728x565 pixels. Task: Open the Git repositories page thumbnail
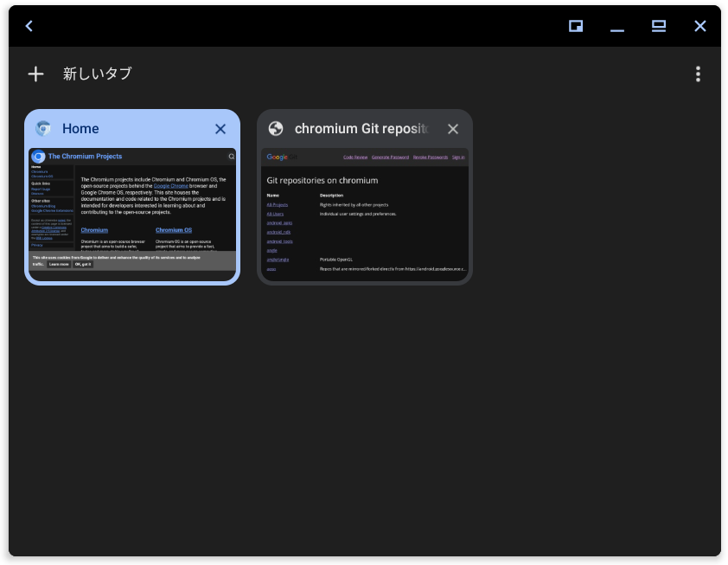tap(364, 214)
